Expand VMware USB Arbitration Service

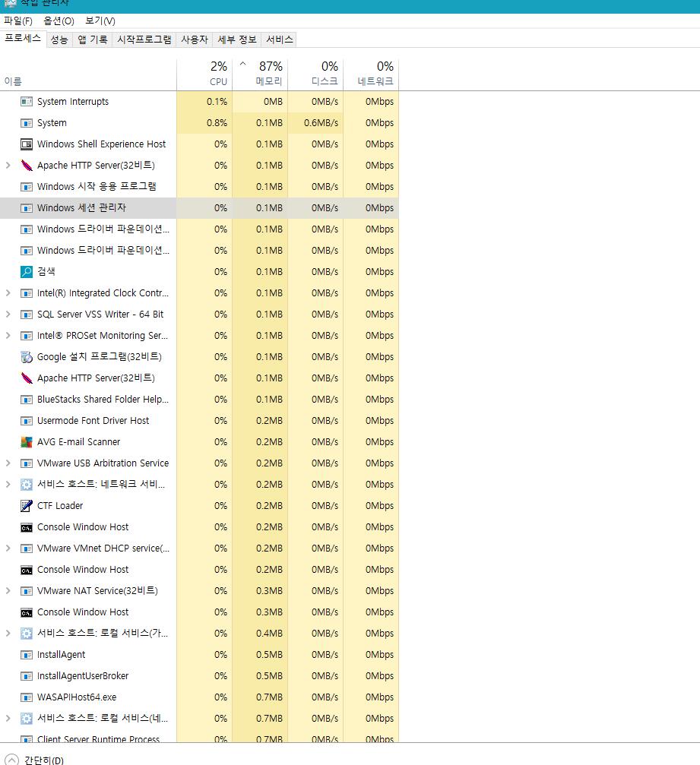click(8, 463)
